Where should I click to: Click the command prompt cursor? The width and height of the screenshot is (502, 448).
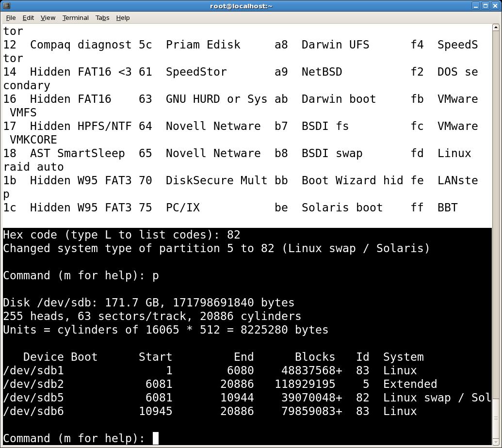coord(156,438)
